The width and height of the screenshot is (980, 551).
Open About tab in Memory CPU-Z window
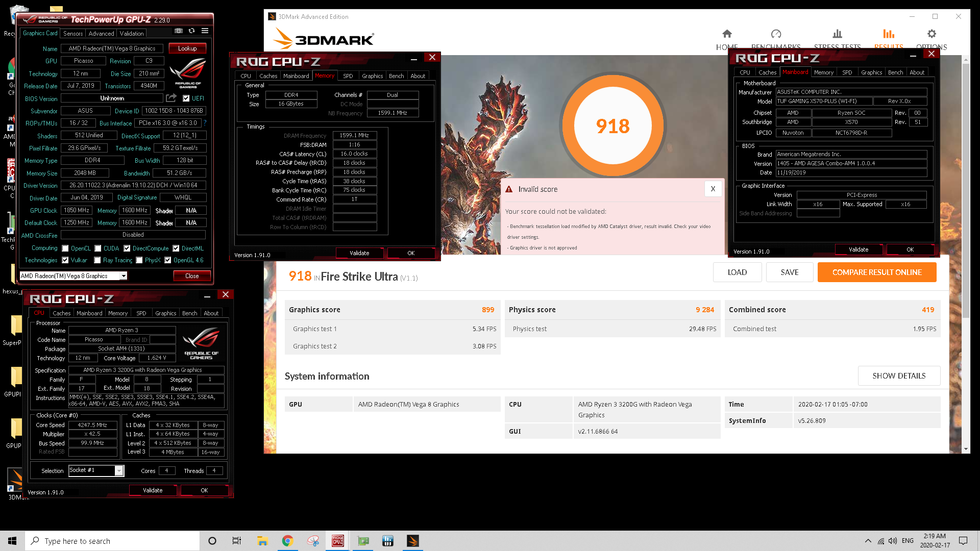pos(418,76)
